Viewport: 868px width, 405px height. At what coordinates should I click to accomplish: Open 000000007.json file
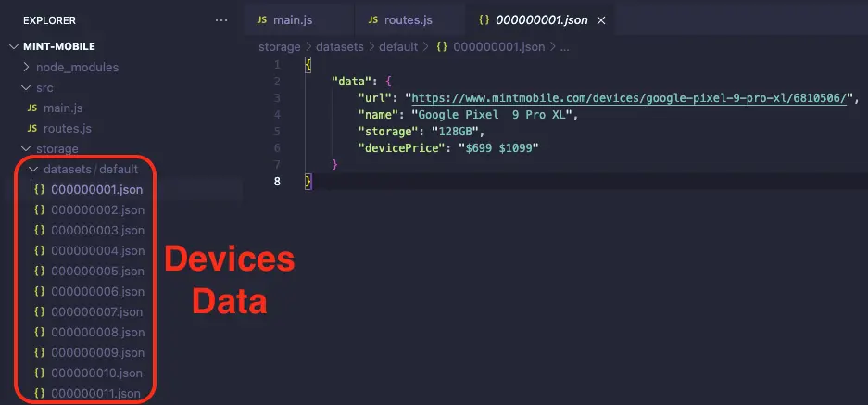[x=97, y=312]
